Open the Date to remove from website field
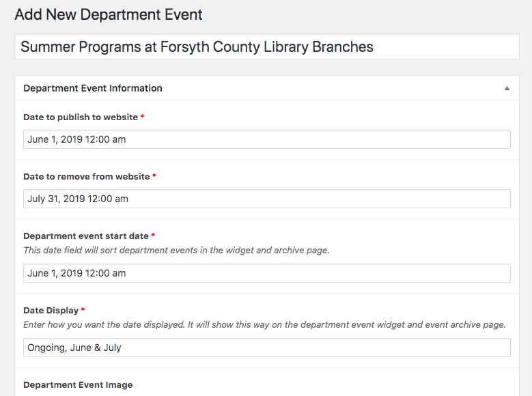 click(x=266, y=199)
